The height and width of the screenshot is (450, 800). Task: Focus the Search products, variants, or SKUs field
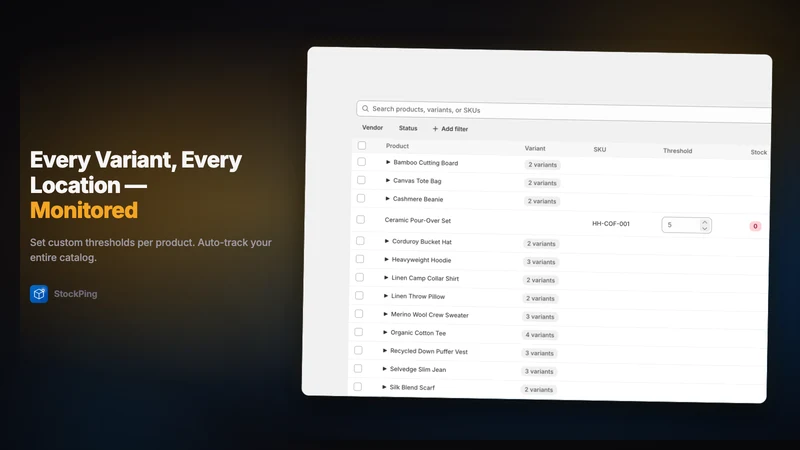click(x=563, y=111)
